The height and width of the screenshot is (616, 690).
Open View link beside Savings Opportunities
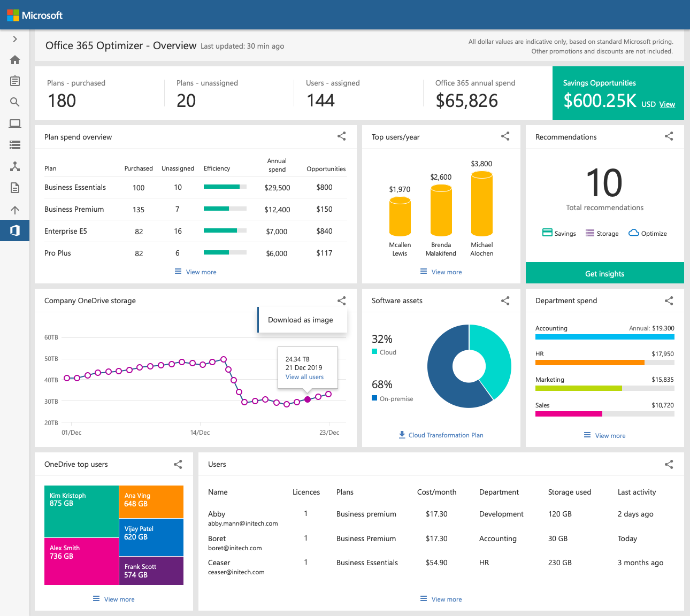(x=666, y=104)
